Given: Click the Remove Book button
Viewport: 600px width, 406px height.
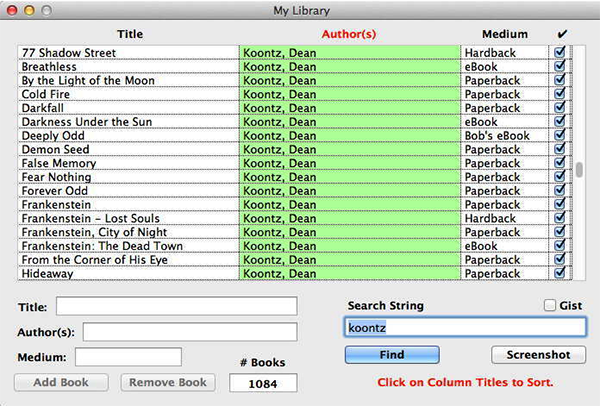Looking at the screenshot, I should coord(168,382).
